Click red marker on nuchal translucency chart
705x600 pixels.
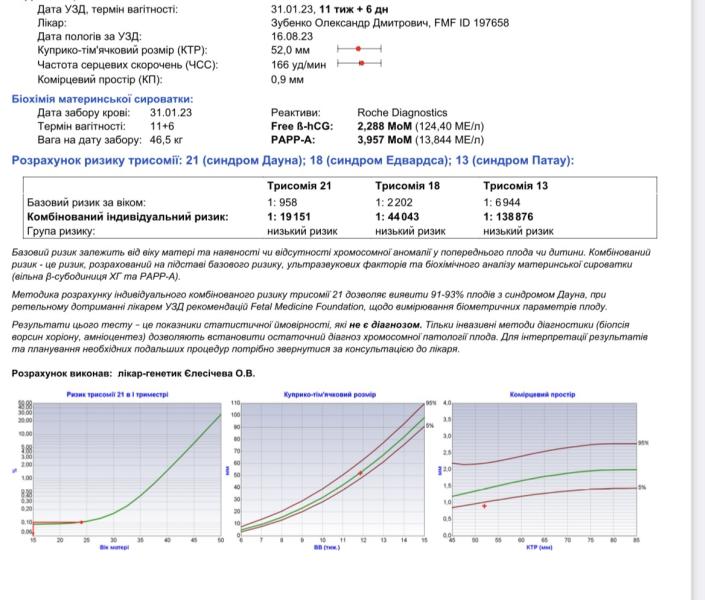pyautogui.click(x=484, y=506)
